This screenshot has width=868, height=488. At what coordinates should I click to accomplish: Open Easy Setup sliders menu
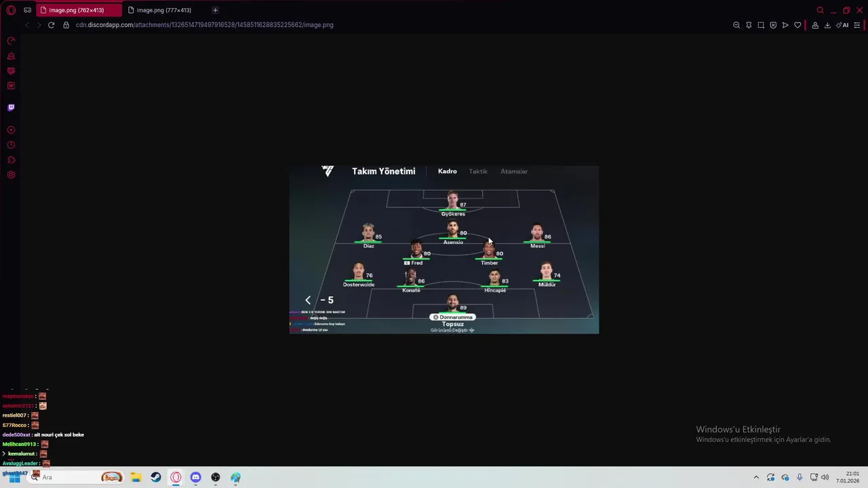(857, 25)
